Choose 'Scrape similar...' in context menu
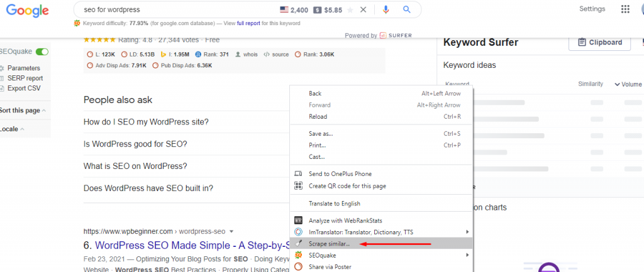This screenshot has width=644, height=272. point(382,244)
